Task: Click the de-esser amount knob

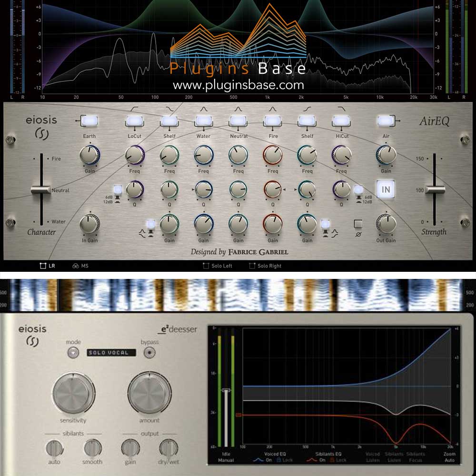Action: (149, 394)
